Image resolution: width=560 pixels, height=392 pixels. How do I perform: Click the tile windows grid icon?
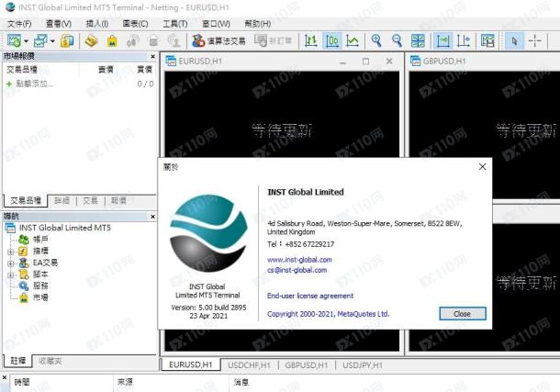click(418, 40)
